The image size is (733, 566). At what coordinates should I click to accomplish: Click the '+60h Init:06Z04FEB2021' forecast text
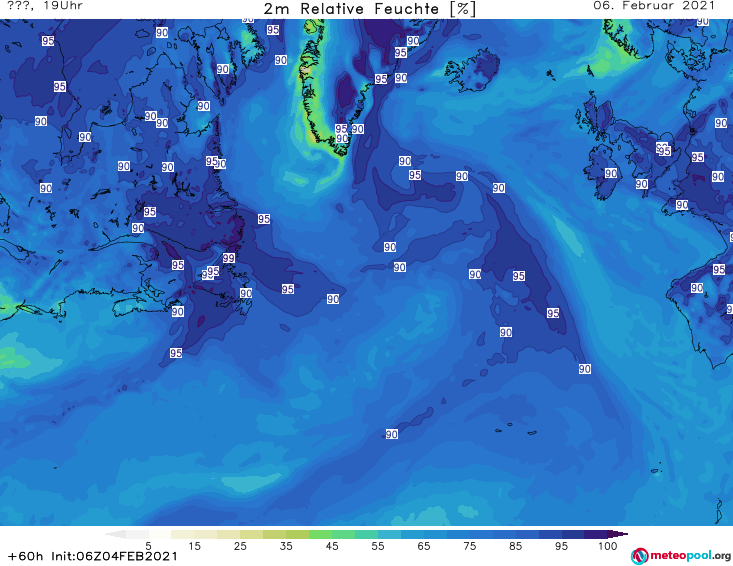(x=93, y=556)
